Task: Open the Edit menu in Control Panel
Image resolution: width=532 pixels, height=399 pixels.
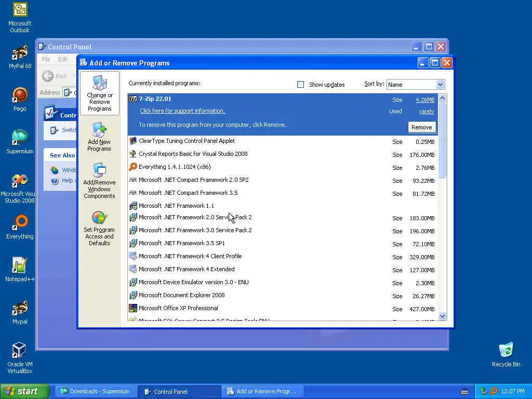Action: click(63, 59)
